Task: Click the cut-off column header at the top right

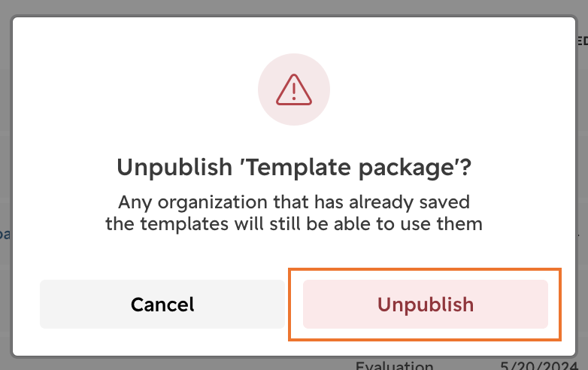Action: tap(582, 41)
